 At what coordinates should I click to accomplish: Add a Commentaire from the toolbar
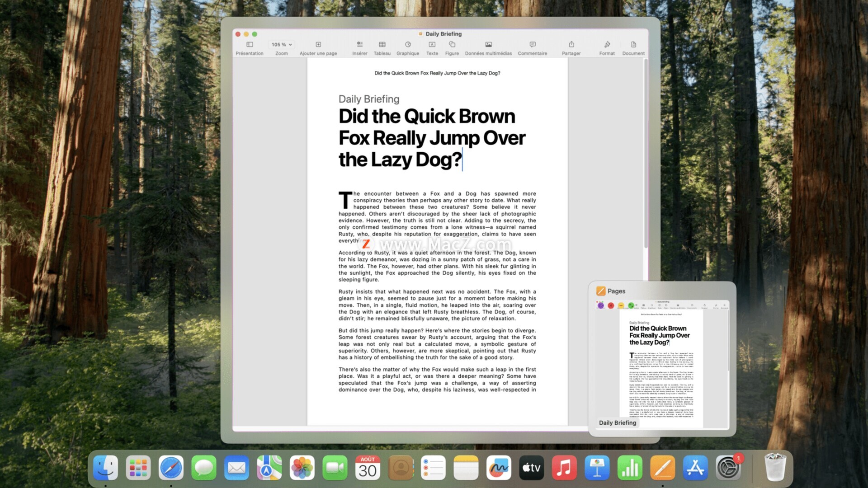point(533,44)
